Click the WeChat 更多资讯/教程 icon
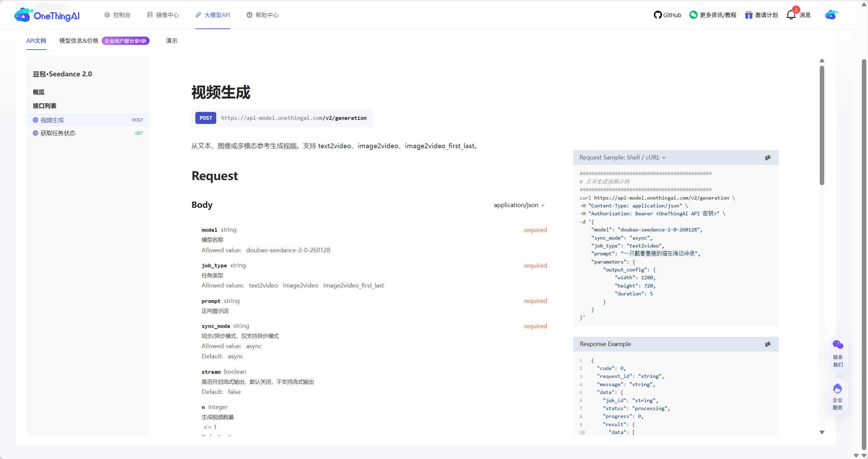868x459 pixels. point(694,15)
